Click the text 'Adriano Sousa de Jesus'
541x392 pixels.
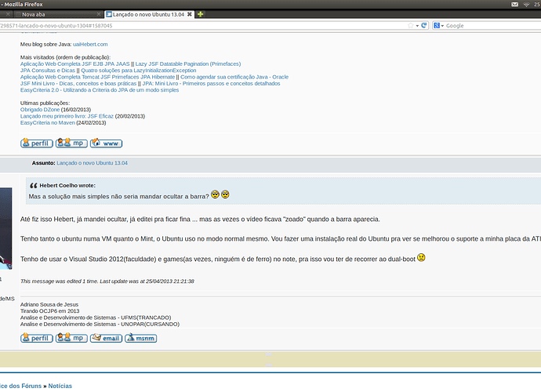pyautogui.click(x=49, y=304)
